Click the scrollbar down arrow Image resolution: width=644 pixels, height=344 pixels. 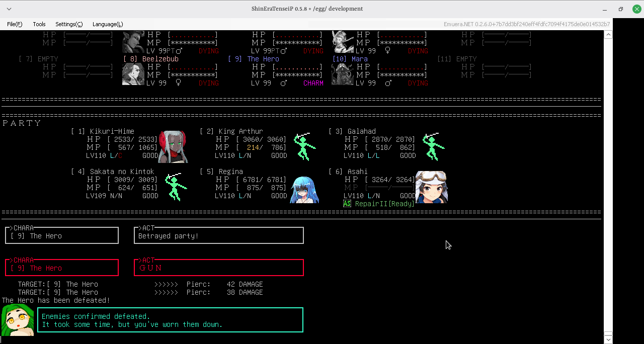tap(608, 339)
